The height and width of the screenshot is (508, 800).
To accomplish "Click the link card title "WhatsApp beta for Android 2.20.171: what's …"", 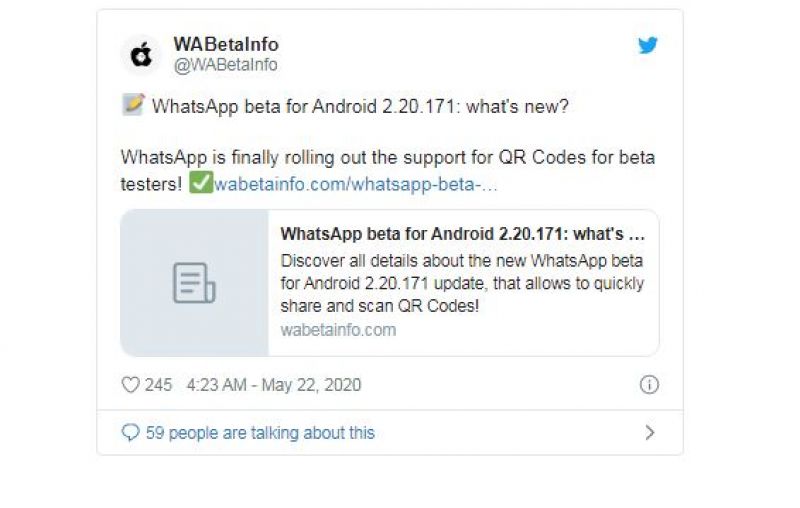I will pos(462,235).
